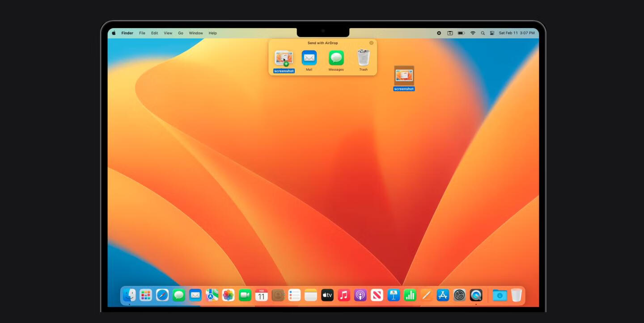Open the View menu
This screenshot has height=323, width=644.
click(168, 33)
